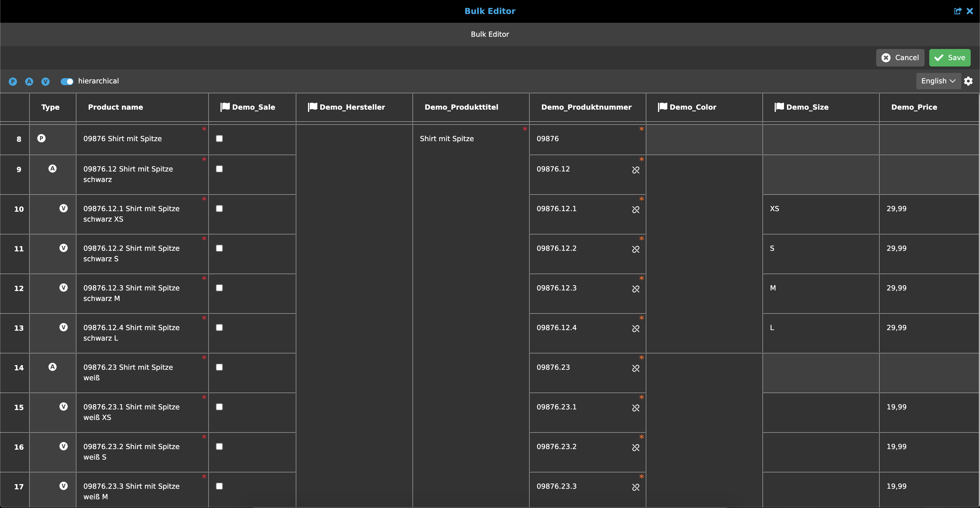This screenshot has width=980, height=508.
Task: Open the settings gear next to English
Action: (x=969, y=81)
